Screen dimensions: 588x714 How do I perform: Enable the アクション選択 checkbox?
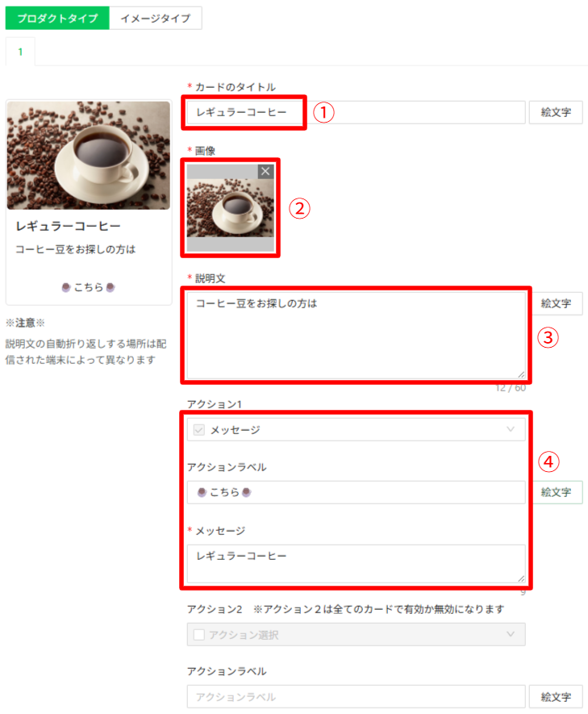pos(199,635)
